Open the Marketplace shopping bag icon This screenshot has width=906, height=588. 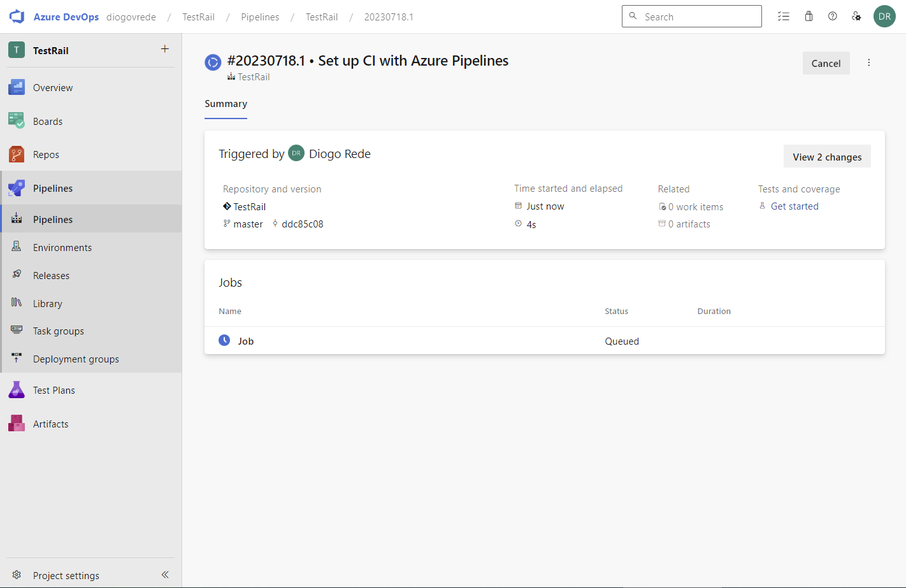click(809, 17)
